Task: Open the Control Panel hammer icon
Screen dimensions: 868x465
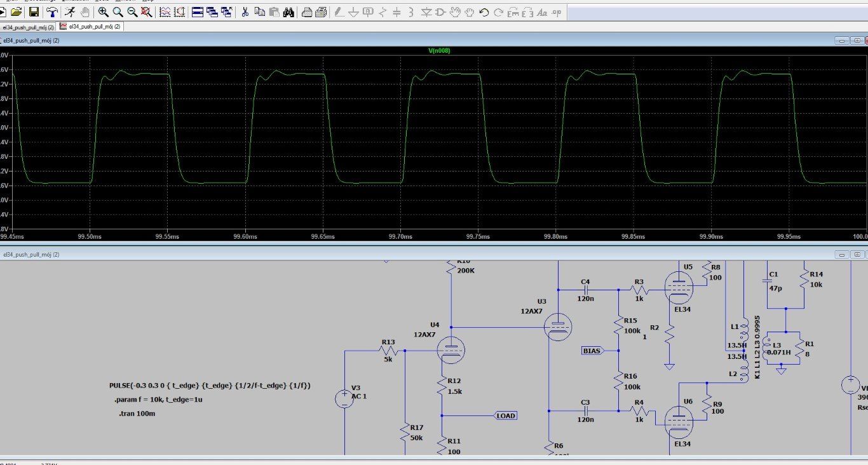Action: [52, 12]
